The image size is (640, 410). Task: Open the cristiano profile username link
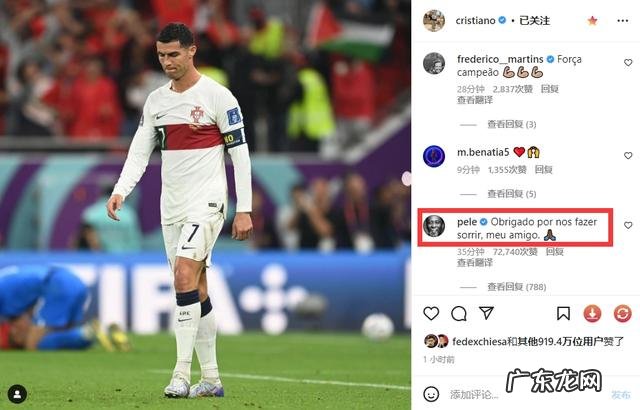click(x=476, y=20)
